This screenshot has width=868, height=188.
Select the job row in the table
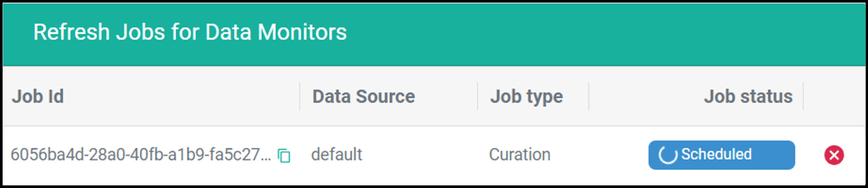(x=434, y=155)
